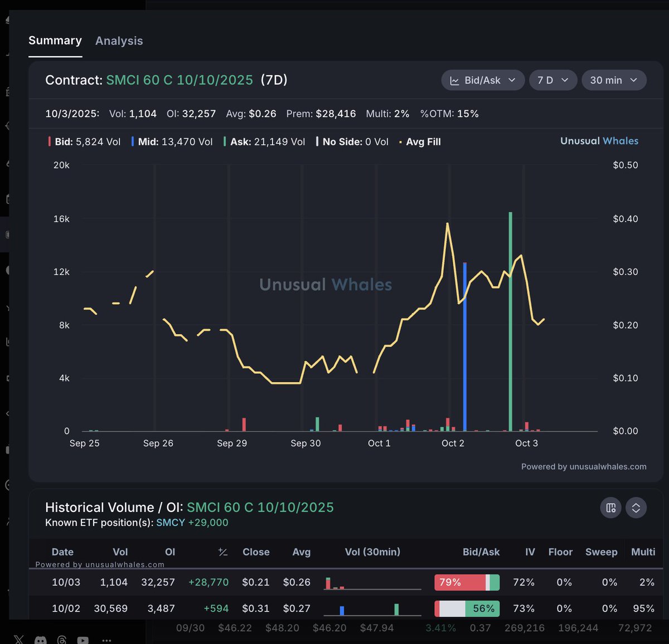This screenshot has width=669, height=644.
Task: Open the Bid/Ask chart type dropdown
Action: pos(483,80)
